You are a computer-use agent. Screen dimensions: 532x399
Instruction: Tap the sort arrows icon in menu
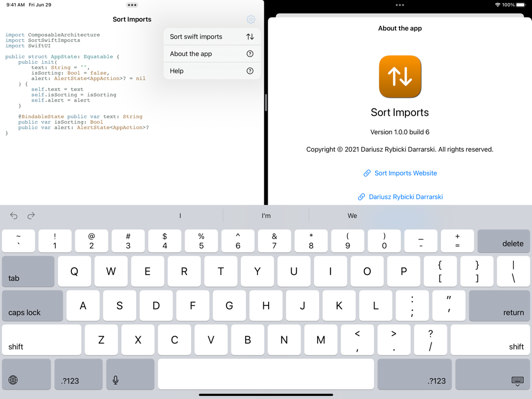250,37
